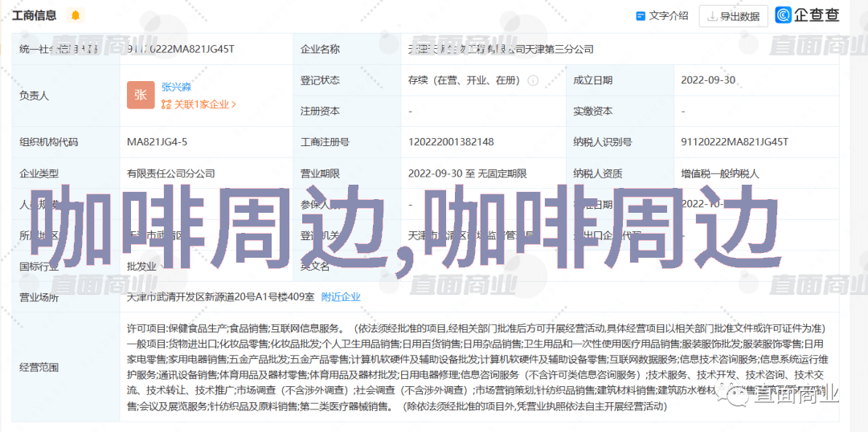Click the 导出数据 export button

pyautogui.click(x=734, y=17)
